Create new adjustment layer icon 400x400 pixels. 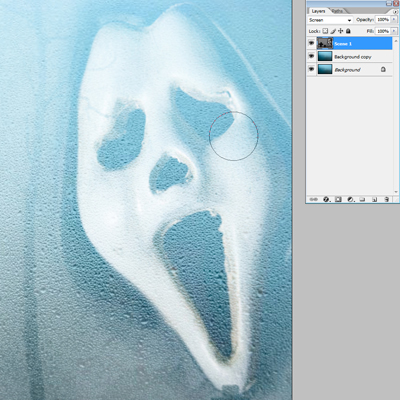(350, 199)
